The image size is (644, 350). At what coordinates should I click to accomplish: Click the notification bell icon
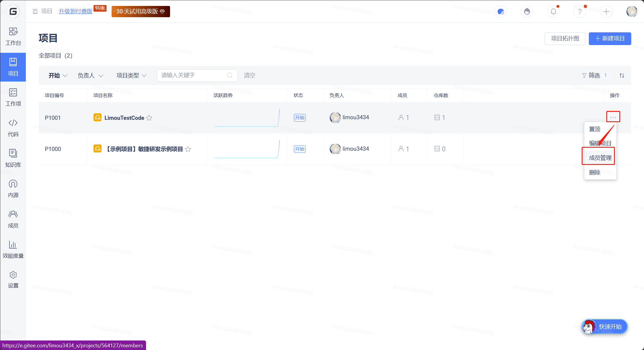[x=553, y=12]
